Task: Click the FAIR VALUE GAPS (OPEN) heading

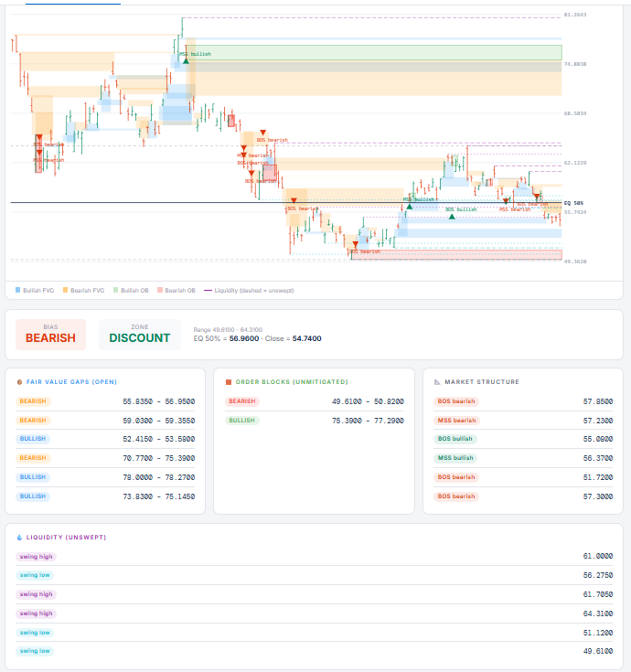Action: click(x=71, y=382)
